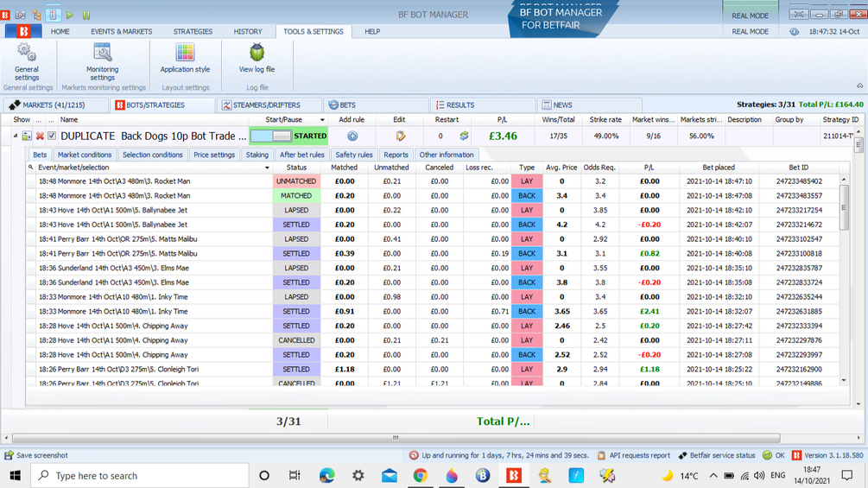This screenshot has height=488, width=868.
Task: Click the screenshot camera icon in quick toolbar
Action: coord(21,15)
